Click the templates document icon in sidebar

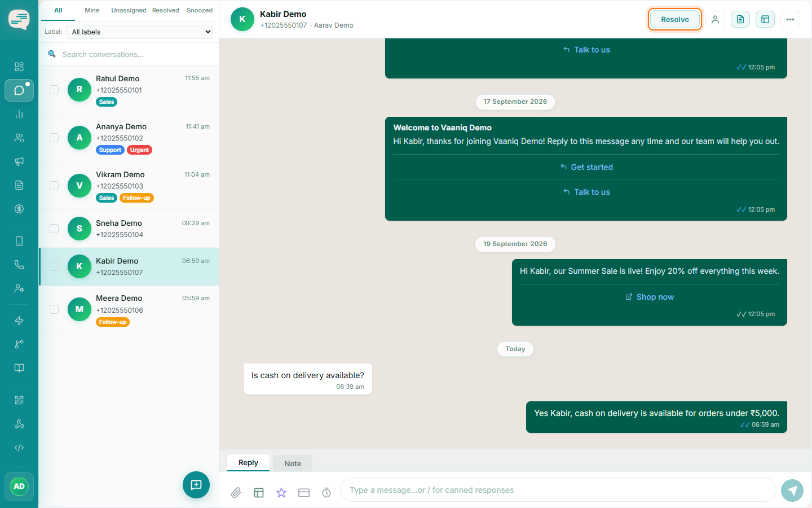pyautogui.click(x=19, y=185)
